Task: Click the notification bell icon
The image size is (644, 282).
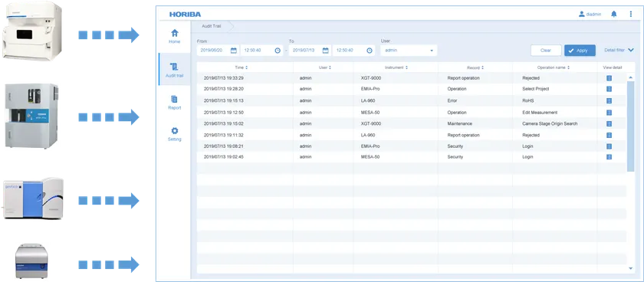Action: [613, 14]
